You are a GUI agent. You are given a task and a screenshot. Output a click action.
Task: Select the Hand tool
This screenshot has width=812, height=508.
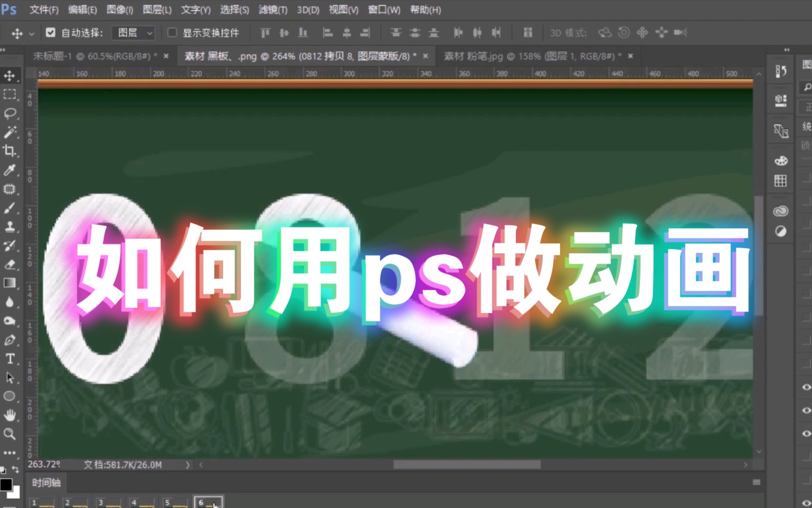[9, 415]
